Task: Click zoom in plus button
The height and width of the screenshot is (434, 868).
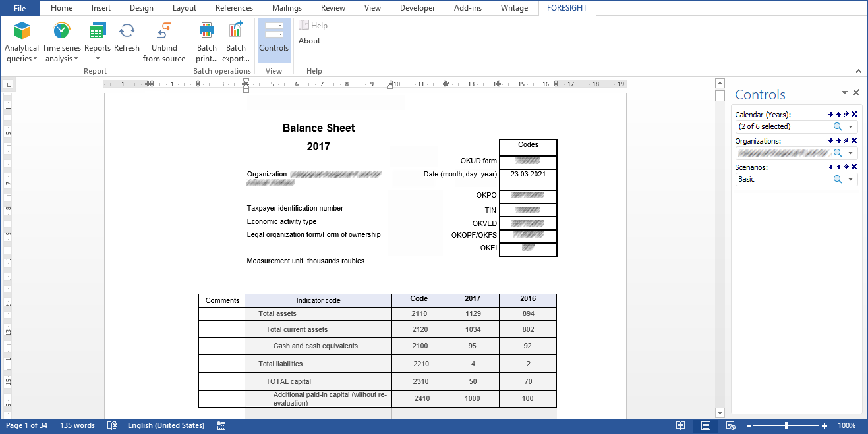Action: point(824,426)
